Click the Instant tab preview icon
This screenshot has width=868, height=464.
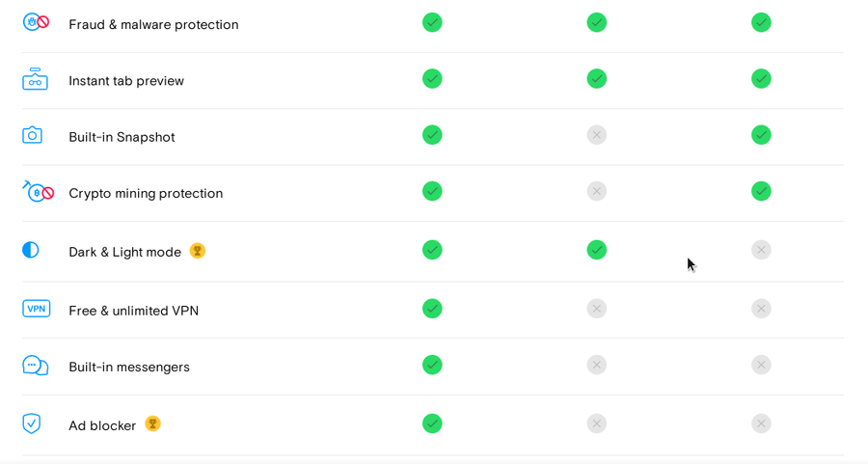(x=35, y=79)
